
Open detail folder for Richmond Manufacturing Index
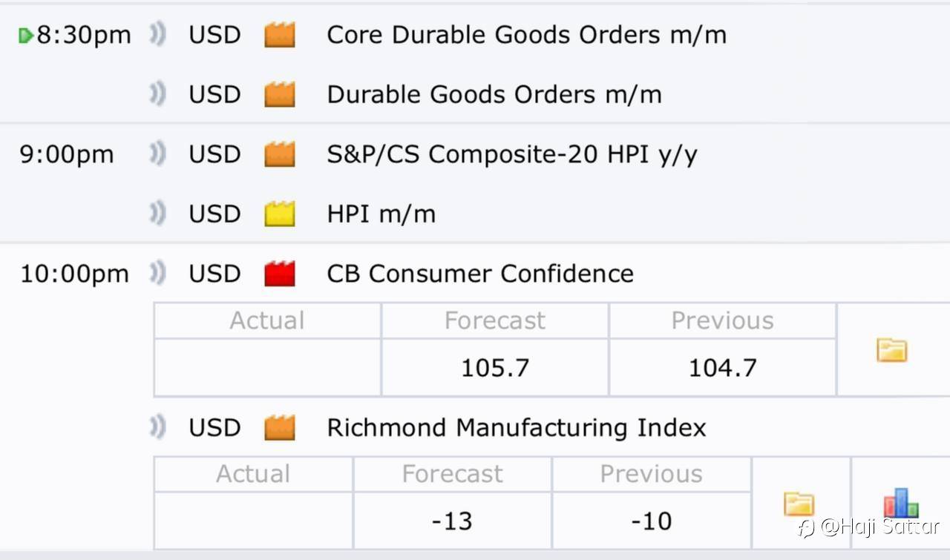click(x=799, y=504)
